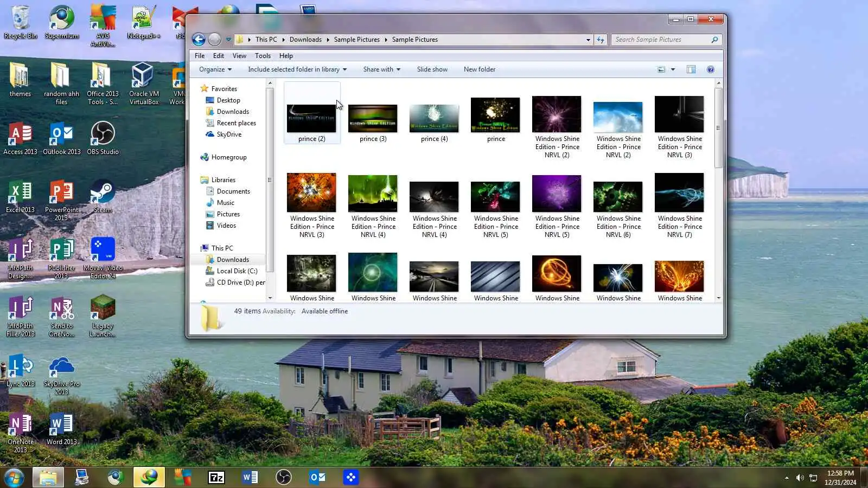Image resolution: width=868 pixels, height=488 pixels.
Task: Select the Windows Shine Edition NRVL (7) thumbnail
Action: [680, 206]
